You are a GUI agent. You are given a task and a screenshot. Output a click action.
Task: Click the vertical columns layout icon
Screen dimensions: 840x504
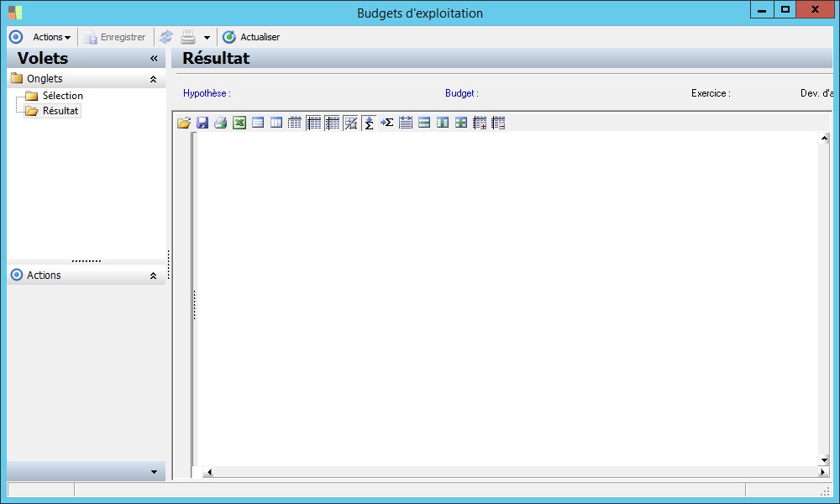coord(276,123)
